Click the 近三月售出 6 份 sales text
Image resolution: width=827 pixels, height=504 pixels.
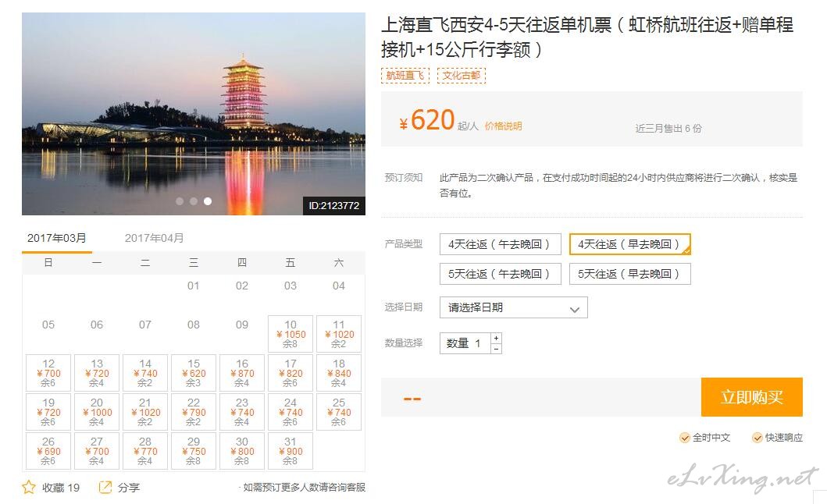coord(668,128)
